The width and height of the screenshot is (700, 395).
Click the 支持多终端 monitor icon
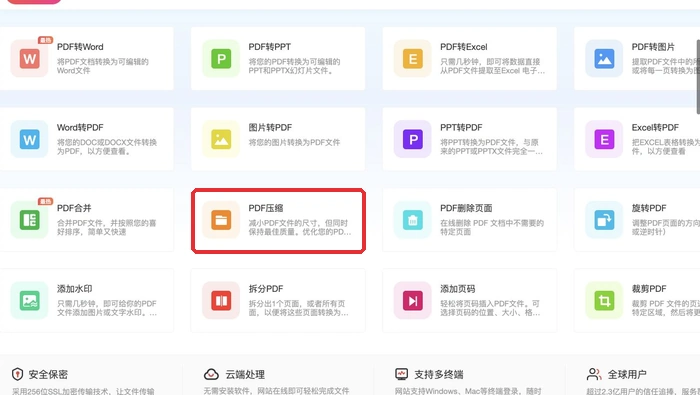[401, 374]
